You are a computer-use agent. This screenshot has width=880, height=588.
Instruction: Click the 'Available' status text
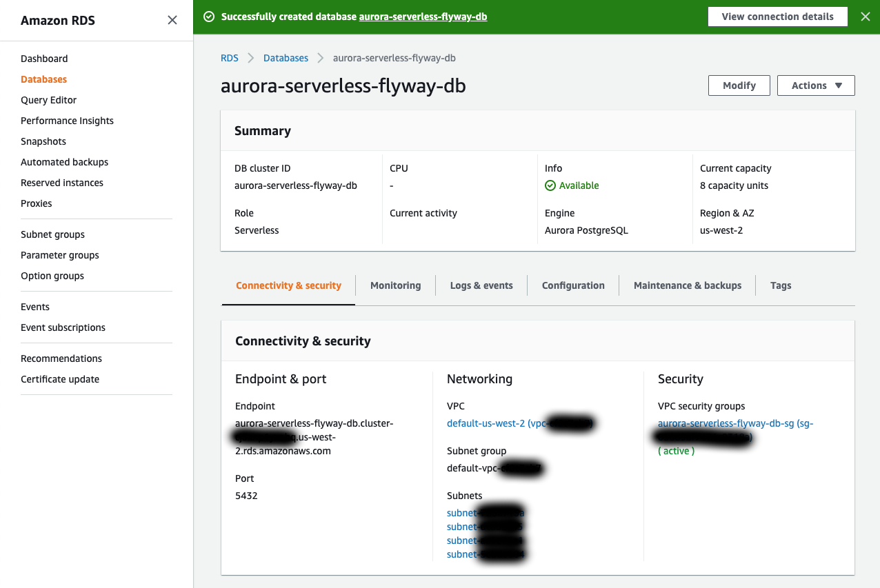pyautogui.click(x=579, y=185)
